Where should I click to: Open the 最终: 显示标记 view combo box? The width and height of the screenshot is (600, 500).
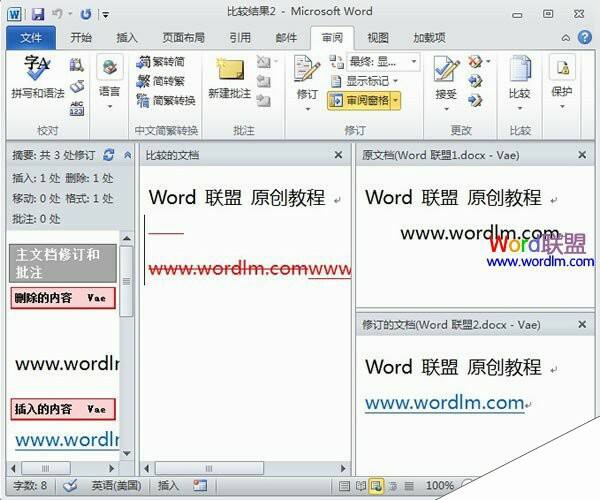point(383,62)
